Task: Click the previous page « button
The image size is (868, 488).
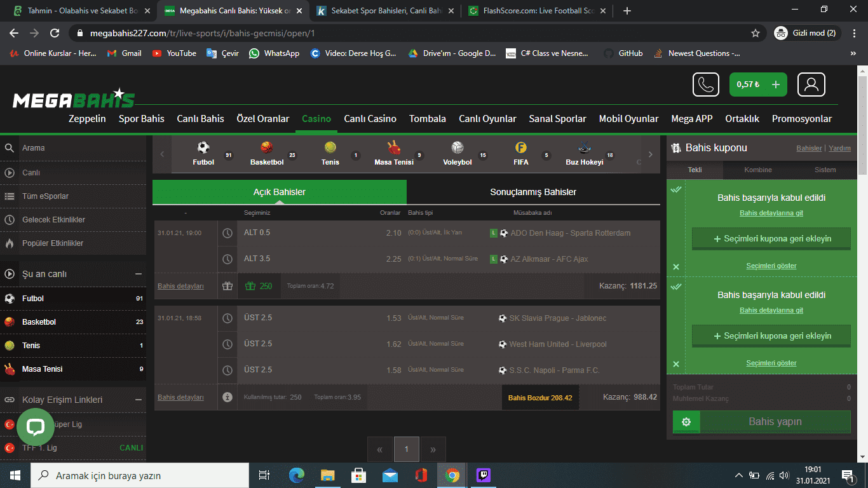Action: (x=380, y=449)
